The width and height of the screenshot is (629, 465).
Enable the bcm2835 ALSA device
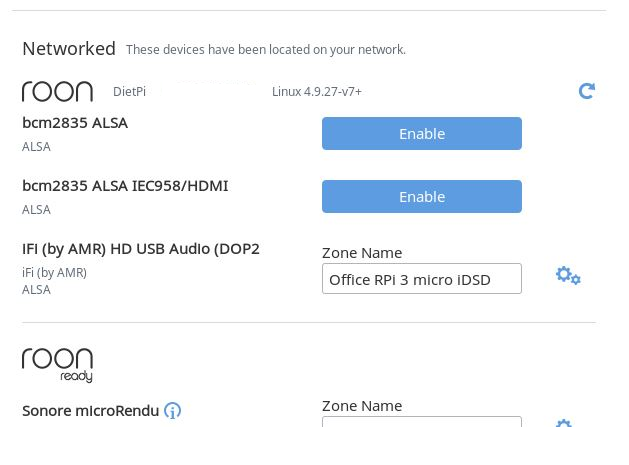click(x=422, y=134)
